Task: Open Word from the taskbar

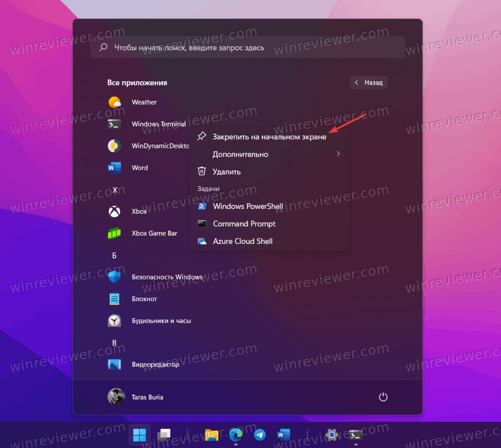Action: click(x=284, y=435)
